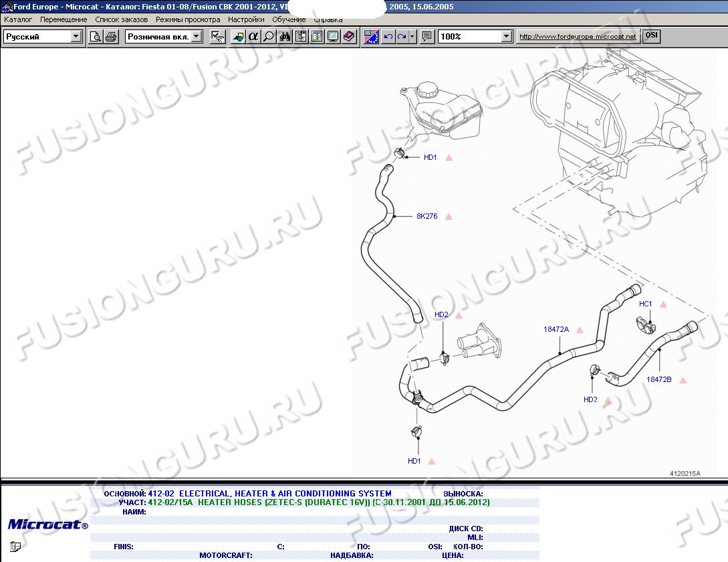Open the 100% zoom level dropdown
The height and width of the screenshot is (562, 728).
click(507, 36)
